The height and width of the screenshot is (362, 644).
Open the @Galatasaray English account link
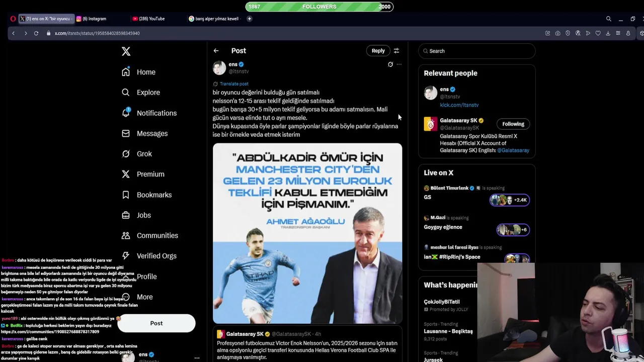pos(513,150)
